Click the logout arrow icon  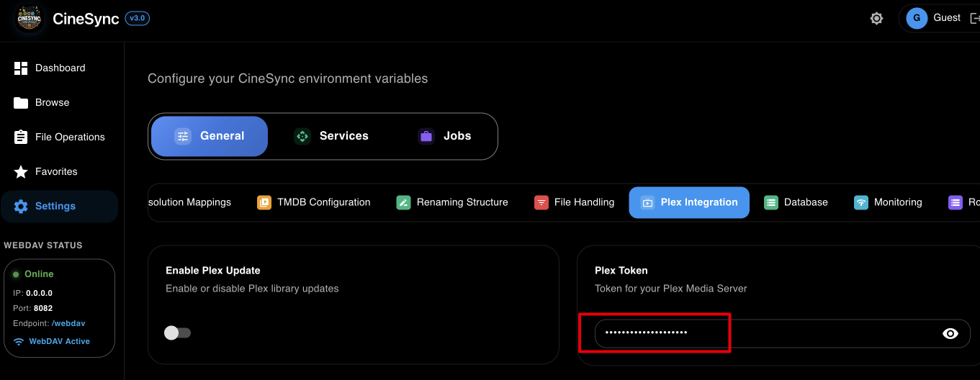(x=974, y=19)
